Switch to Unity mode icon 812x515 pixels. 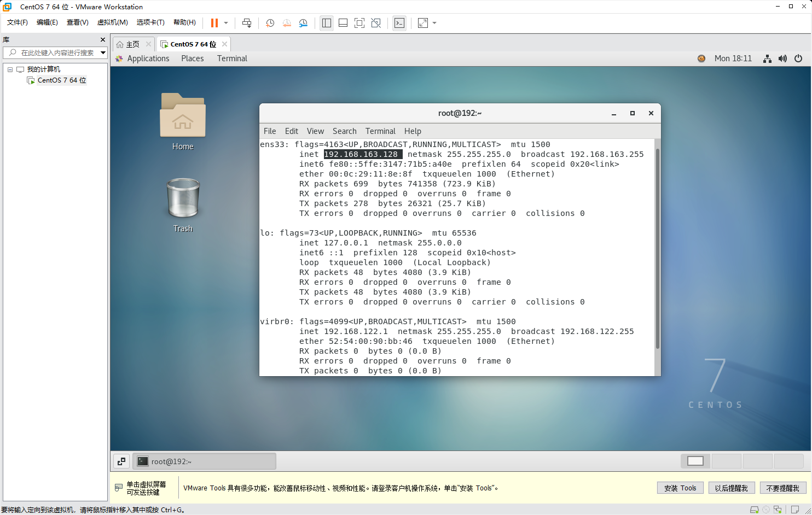376,23
